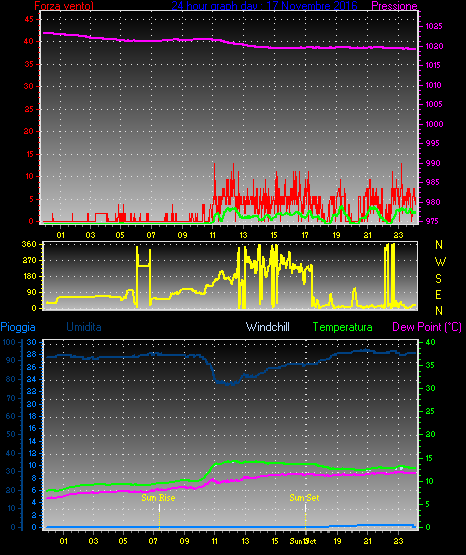Viewport: 466px width, 555px height.
Task: Click the '24 hour graph day : 17 Novembre 2016' title
Action: pos(264,5)
